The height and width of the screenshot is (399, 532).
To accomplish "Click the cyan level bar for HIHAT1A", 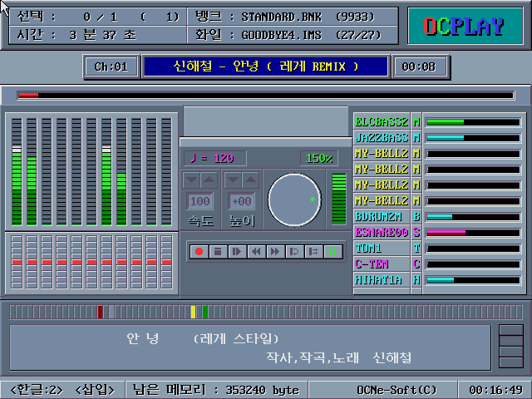I will click(x=473, y=280).
